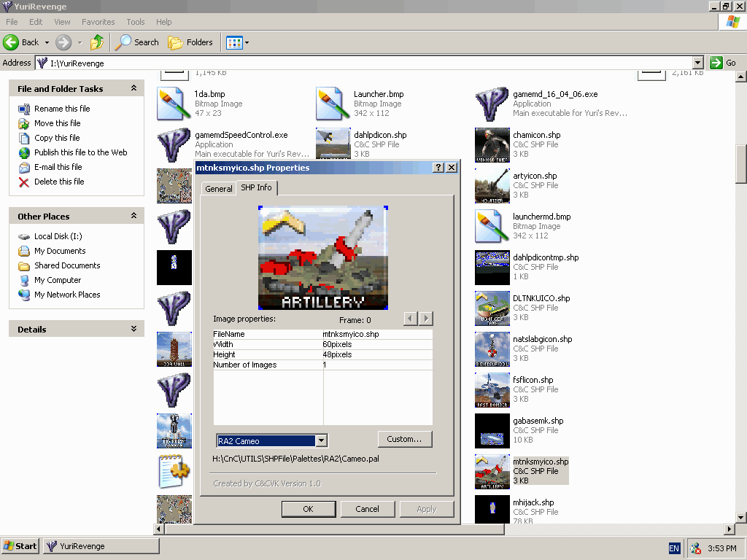Open My Documents from Other Places

click(60, 251)
